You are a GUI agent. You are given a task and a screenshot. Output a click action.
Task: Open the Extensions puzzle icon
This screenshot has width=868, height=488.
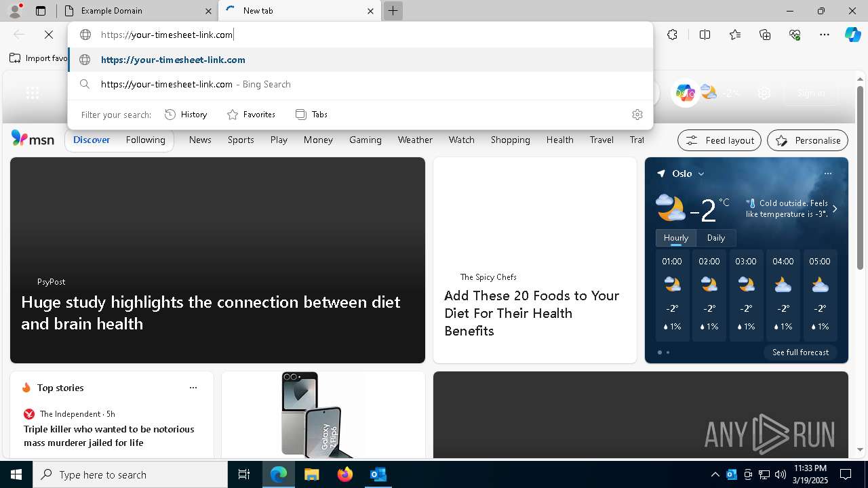coord(672,35)
